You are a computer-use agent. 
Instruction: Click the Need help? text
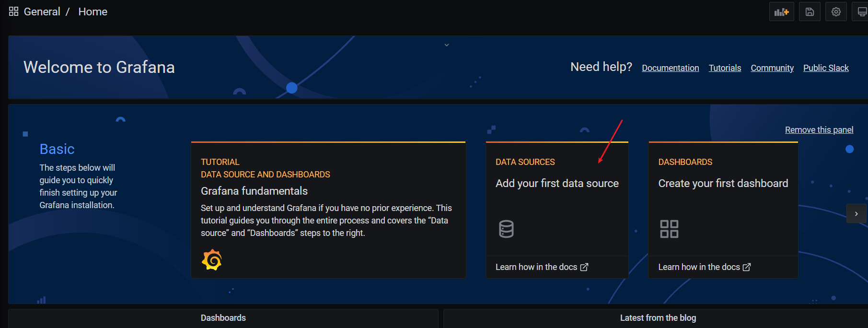point(601,67)
